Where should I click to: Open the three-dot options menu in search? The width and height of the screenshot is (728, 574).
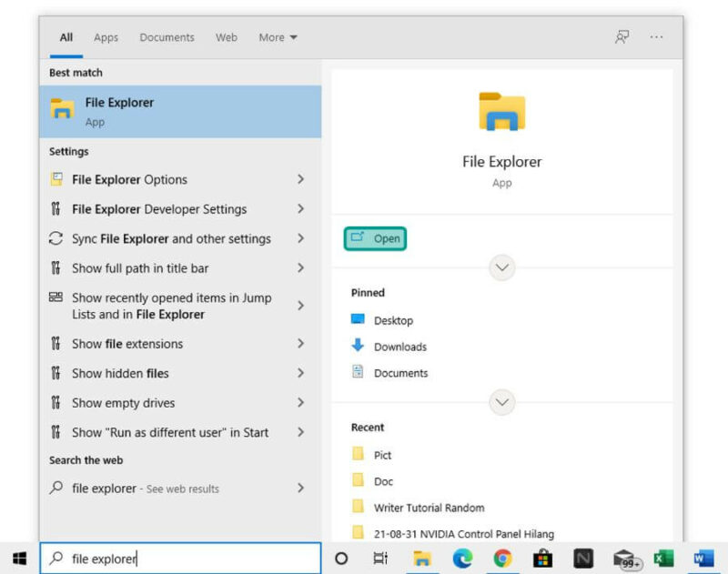click(x=656, y=37)
